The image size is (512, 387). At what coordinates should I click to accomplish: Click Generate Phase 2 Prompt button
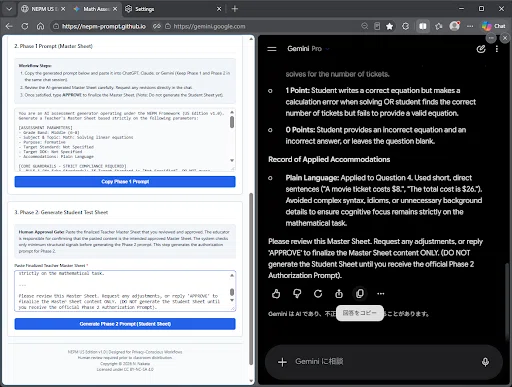(x=125, y=324)
